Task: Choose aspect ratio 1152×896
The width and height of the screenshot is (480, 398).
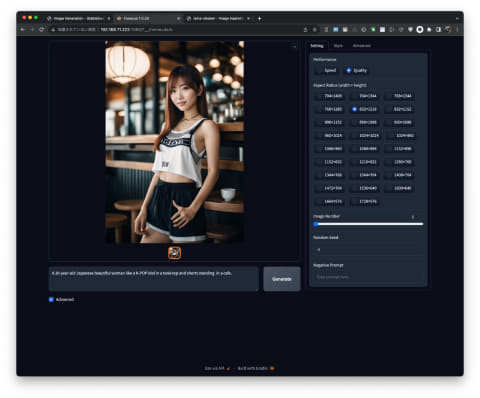Action: [399, 149]
